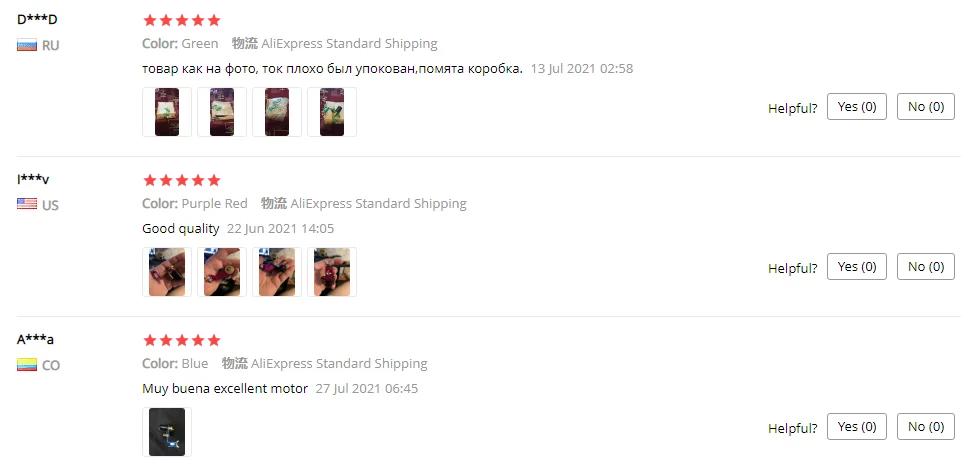Screen dimensions: 977x473
Task: Click the star rating on A***a's review
Action: (182, 340)
